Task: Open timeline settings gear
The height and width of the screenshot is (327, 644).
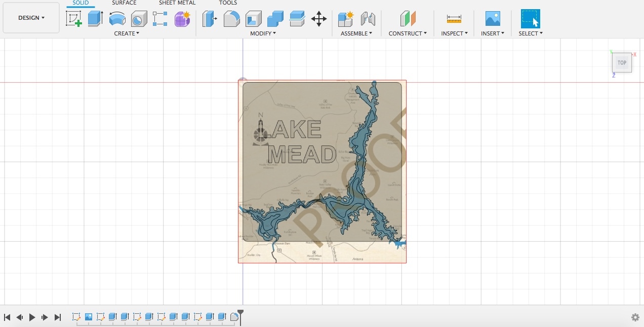Action: (x=635, y=317)
